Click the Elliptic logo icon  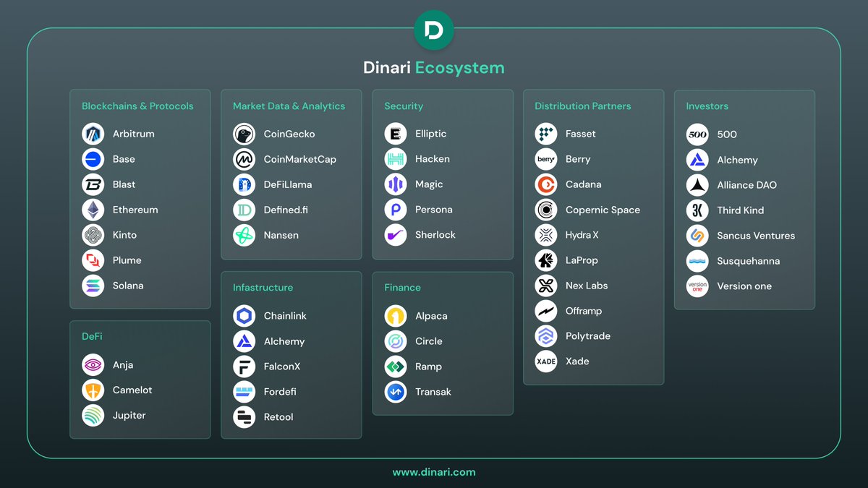click(x=396, y=134)
